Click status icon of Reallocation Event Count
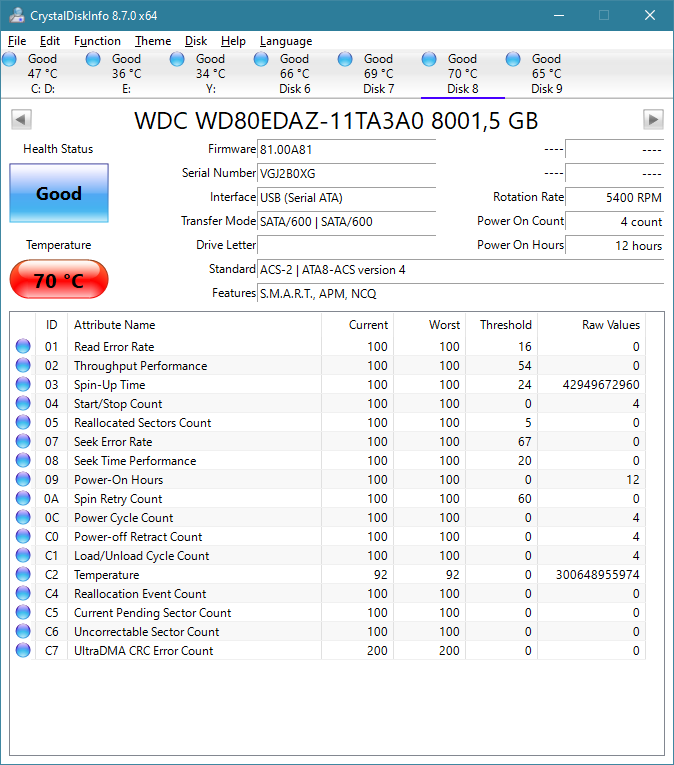The image size is (674, 765). (23, 593)
